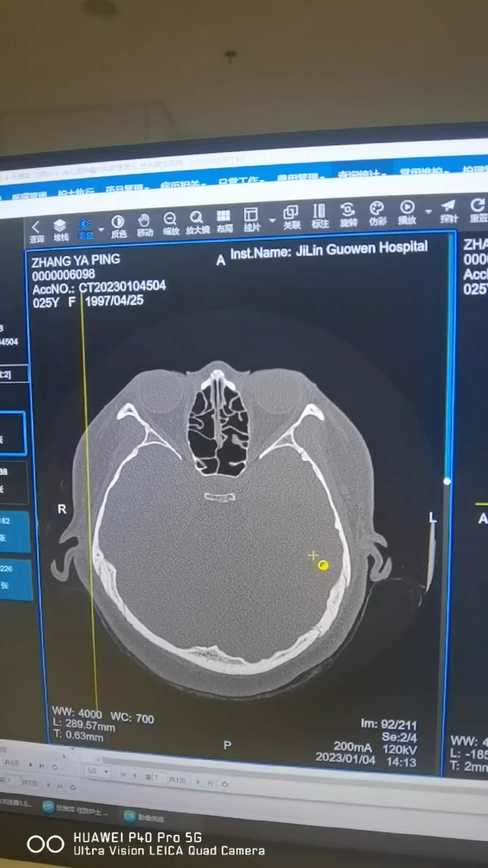Viewport: 488px width, 868px height.
Task: Expand the 调窗 preset dropdown arrow
Action: click(101, 230)
